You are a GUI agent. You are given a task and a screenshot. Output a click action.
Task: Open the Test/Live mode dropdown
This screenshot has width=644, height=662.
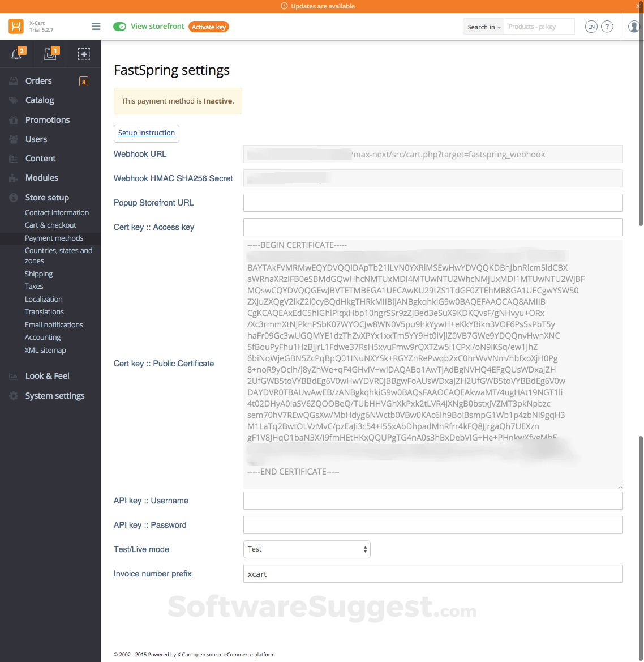[307, 549]
